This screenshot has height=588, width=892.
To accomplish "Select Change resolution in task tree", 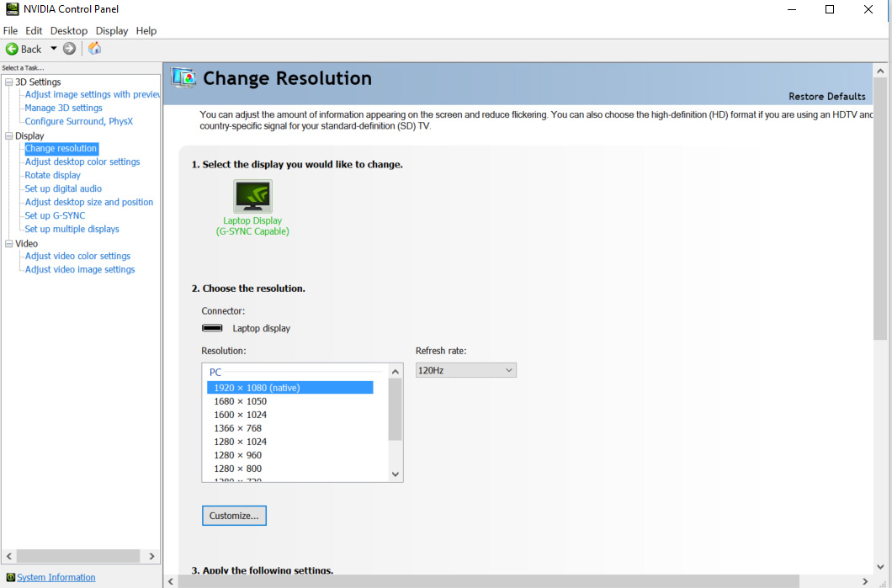I will [61, 148].
